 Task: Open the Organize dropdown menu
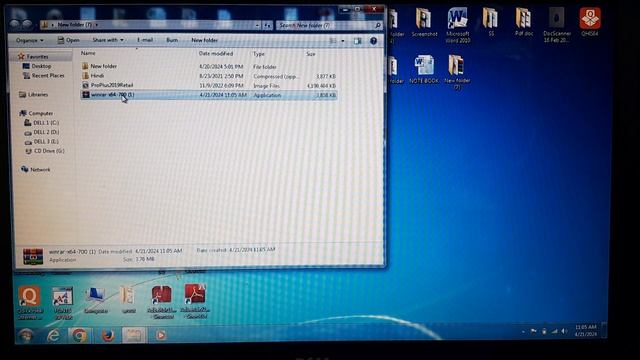click(29, 40)
